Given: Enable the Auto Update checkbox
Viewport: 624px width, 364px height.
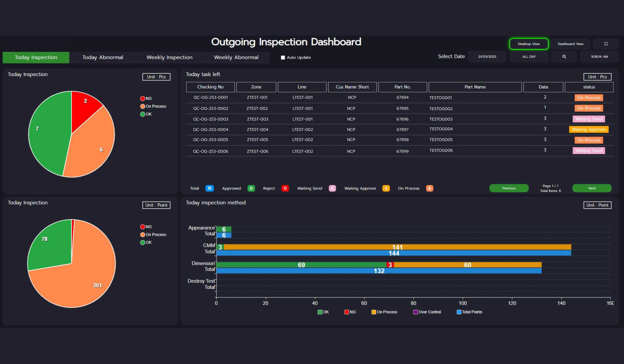Looking at the screenshot, I should tap(283, 58).
